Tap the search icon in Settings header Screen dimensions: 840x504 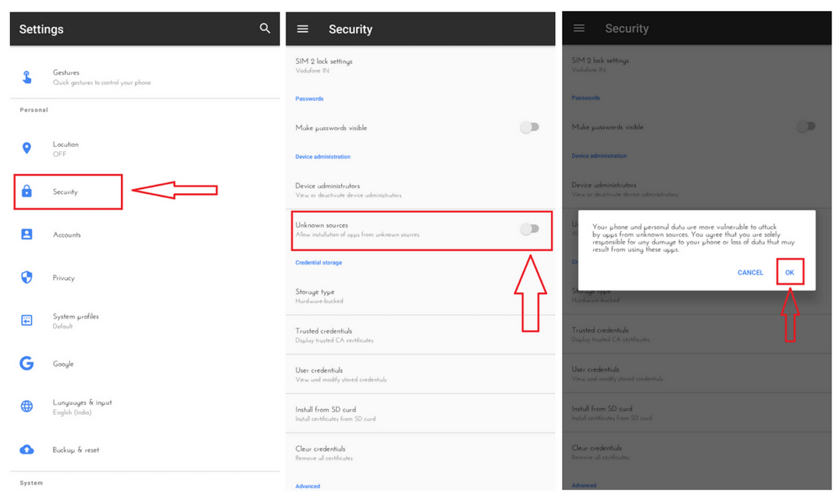click(265, 29)
